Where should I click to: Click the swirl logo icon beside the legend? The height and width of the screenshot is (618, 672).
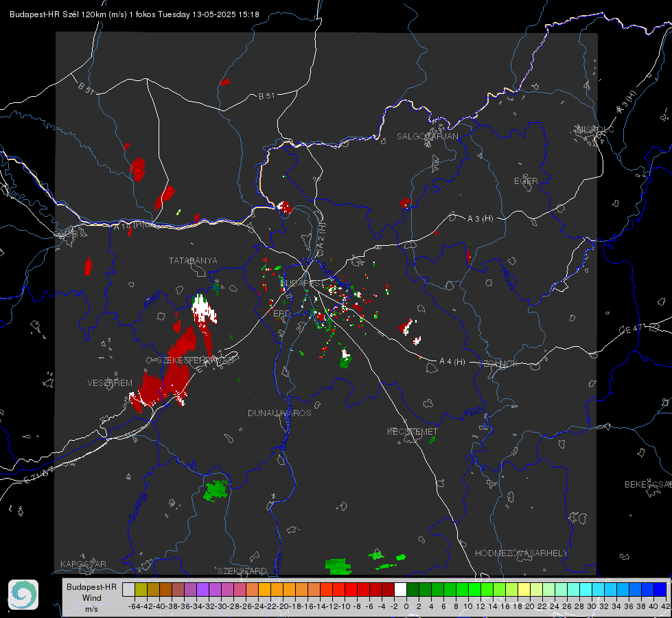click(x=23, y=595)
